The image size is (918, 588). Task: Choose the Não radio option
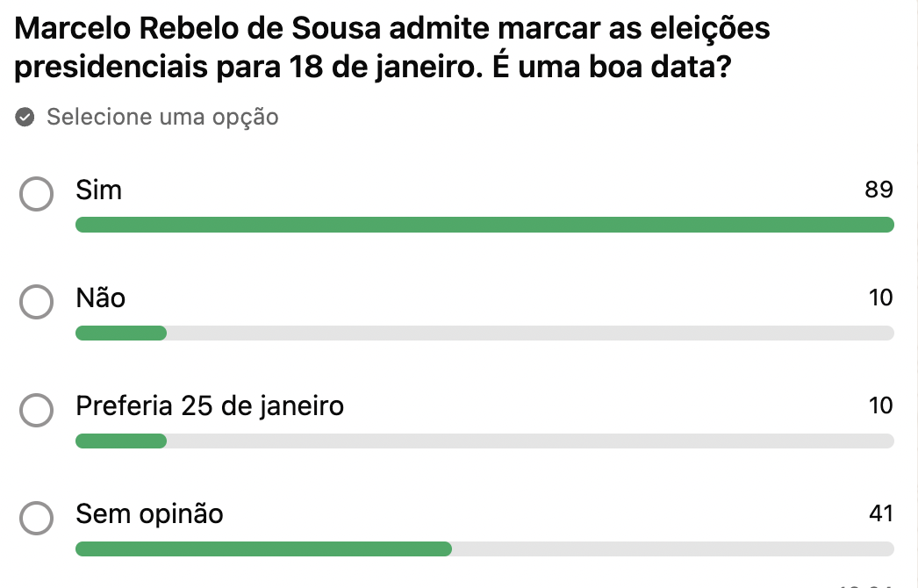(36, 302)
